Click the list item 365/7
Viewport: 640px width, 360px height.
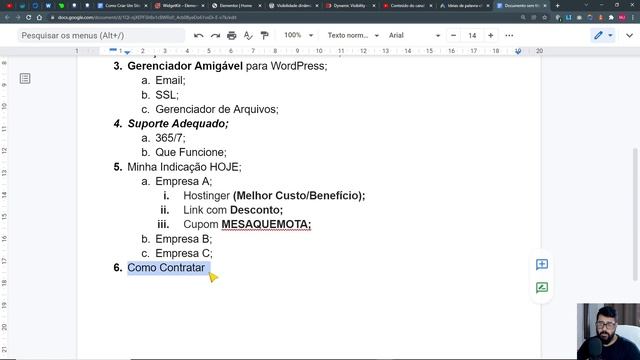tap(170, 138)
